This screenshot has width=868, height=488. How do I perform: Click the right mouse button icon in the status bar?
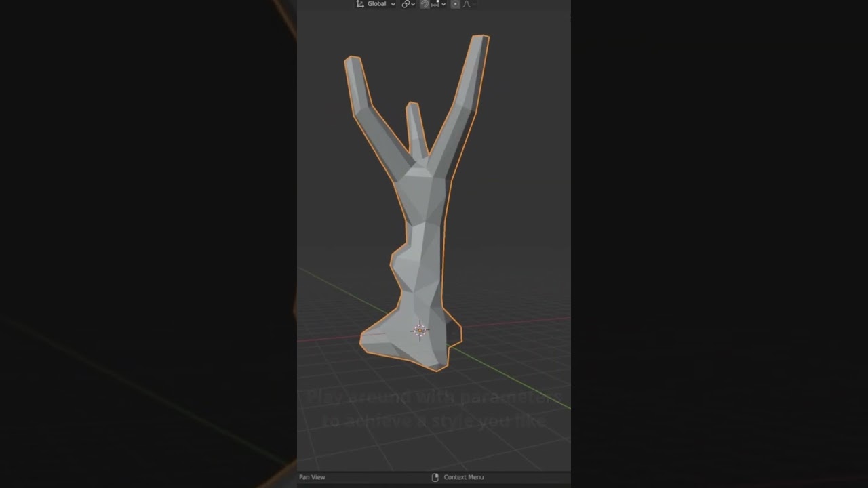coord(435,477)
